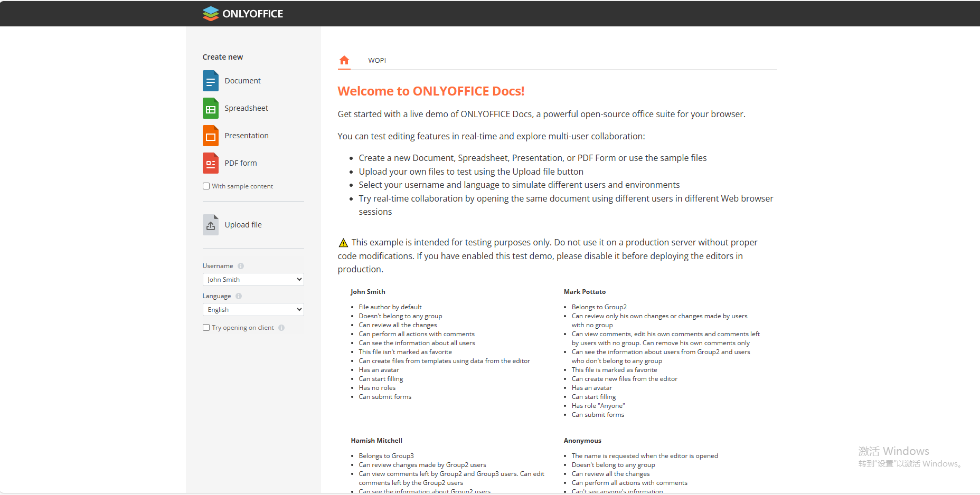Toggle Try opening on client checkbox

point(206,328)
